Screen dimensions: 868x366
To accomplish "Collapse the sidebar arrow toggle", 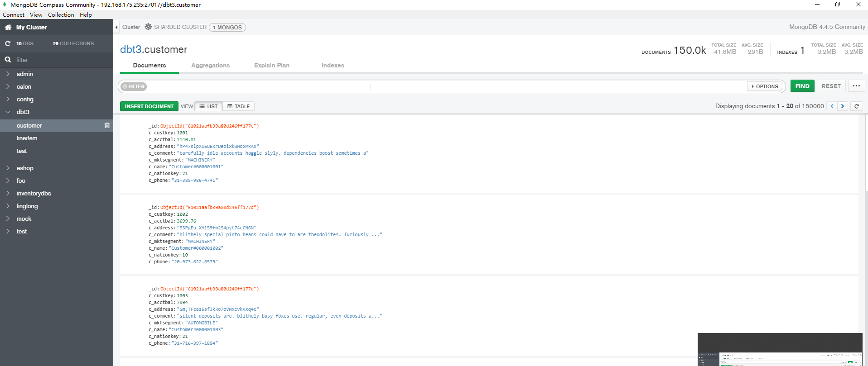I will click(x=116, y=27).
